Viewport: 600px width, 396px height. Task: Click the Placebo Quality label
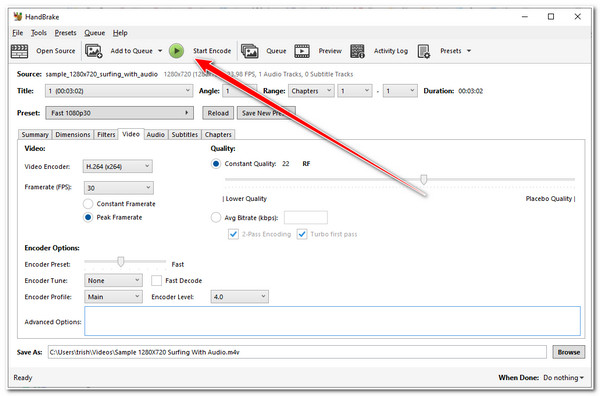click(x=549, y=199)
